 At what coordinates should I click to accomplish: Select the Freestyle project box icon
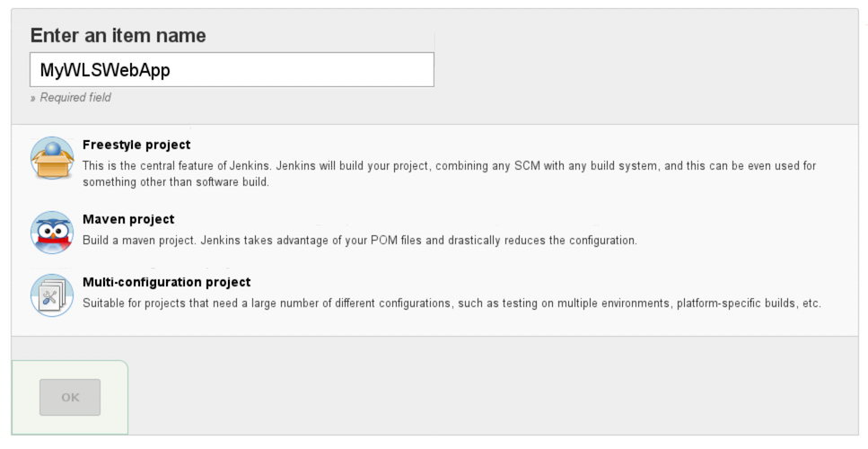pyautogui.click(x=52, y=158)
